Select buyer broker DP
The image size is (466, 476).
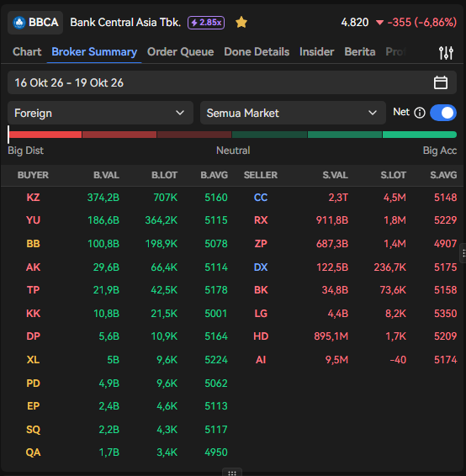coord(33,336)
